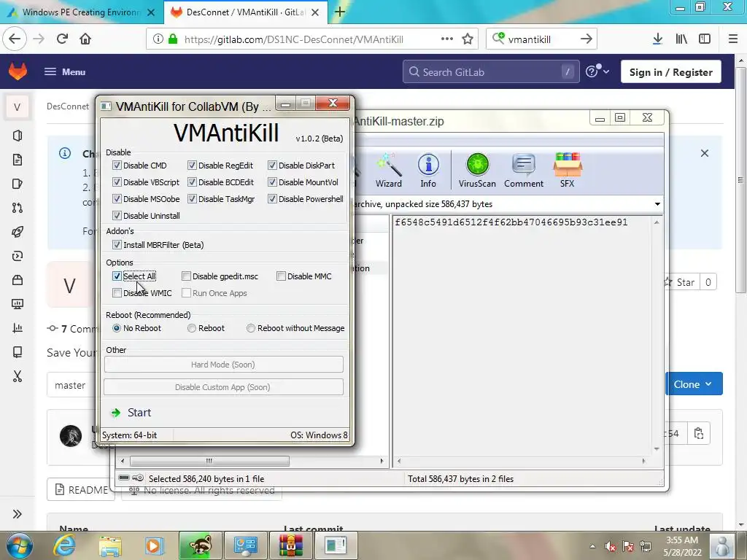Toggle Disable TaskMgr checkbox
This screenshot has height=560, width=747.
pyautogui.click(x=192, y=199)
